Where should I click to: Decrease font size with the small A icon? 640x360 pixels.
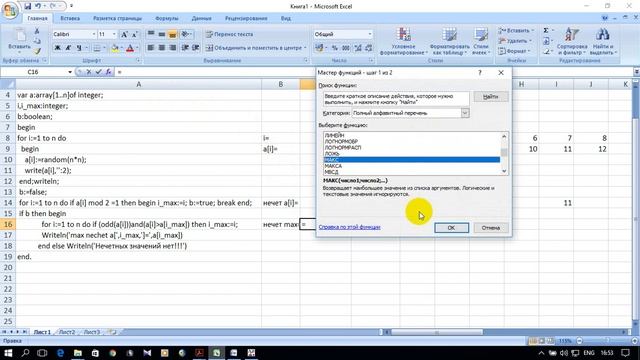[134, 34]
